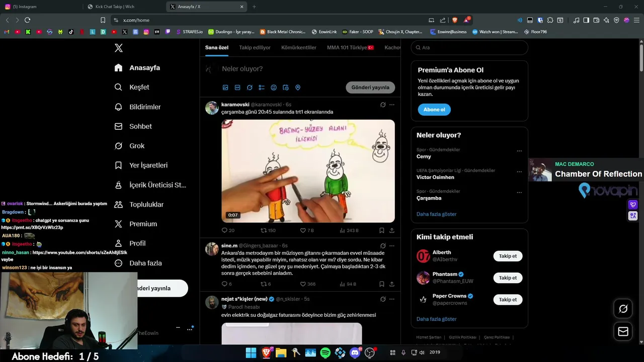The height and width of the screenshot is (362, 644).
Task: Switch to Instagram browser tab
Action: [x=40, y=7]
